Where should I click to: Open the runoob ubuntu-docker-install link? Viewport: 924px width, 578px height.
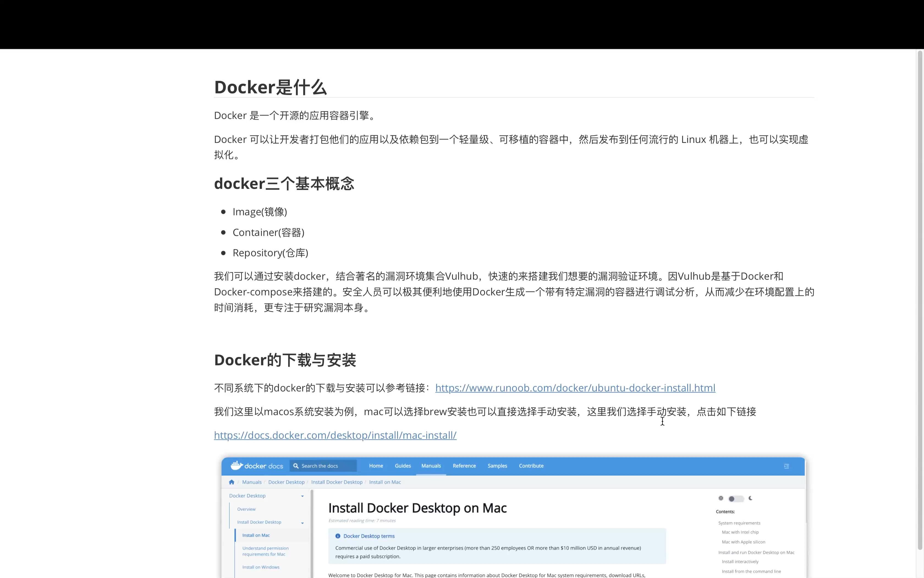coord(575,388)
